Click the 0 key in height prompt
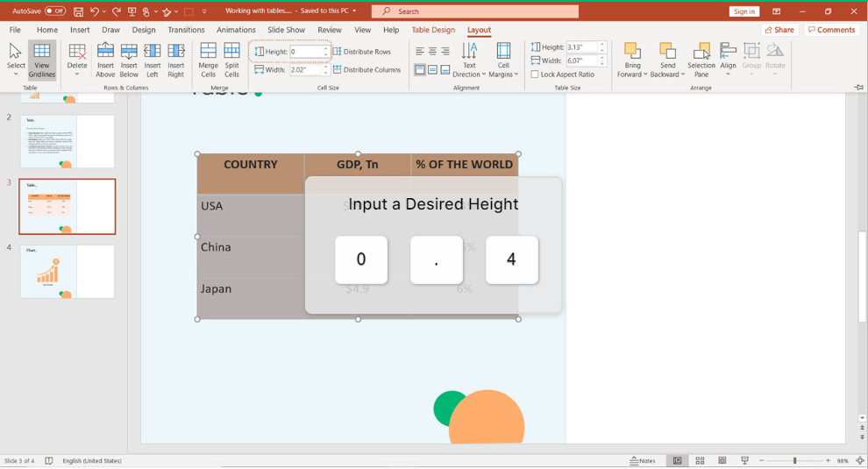 pos(361,259)
